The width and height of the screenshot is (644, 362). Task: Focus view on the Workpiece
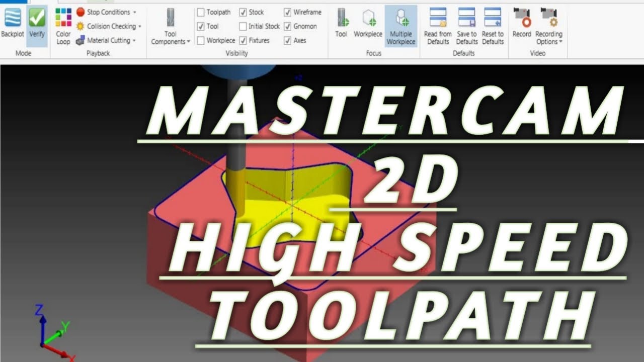click(x=368, y=23)
